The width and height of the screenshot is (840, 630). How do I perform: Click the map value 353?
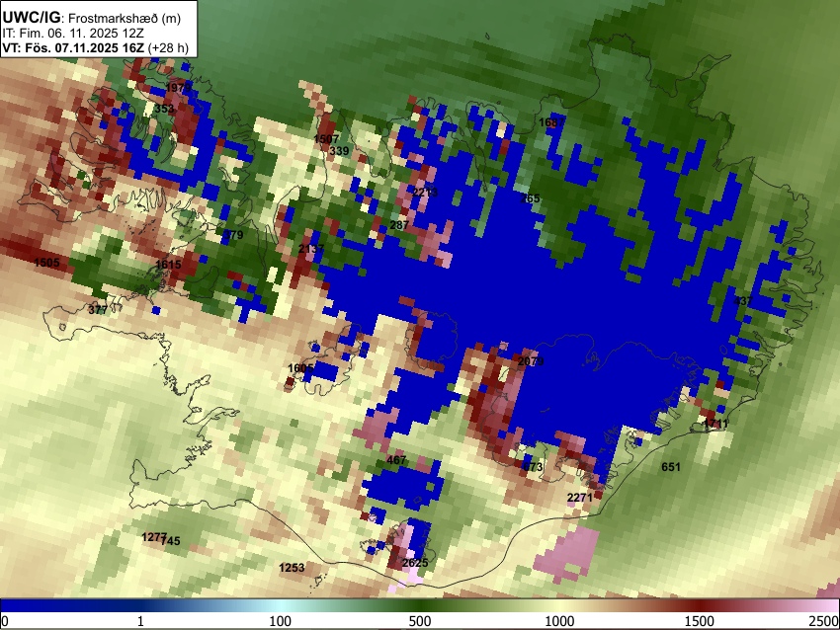164,109
